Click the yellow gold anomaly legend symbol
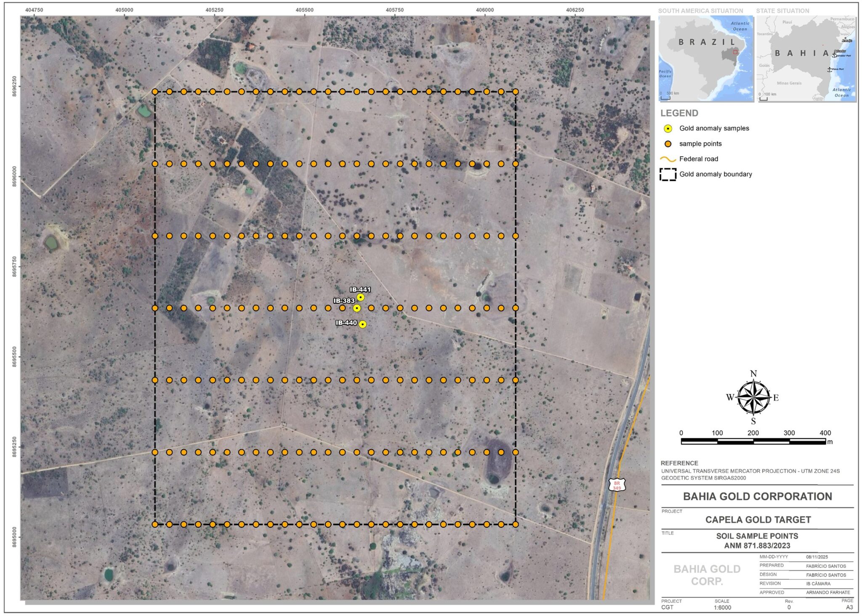 point(668,129)
